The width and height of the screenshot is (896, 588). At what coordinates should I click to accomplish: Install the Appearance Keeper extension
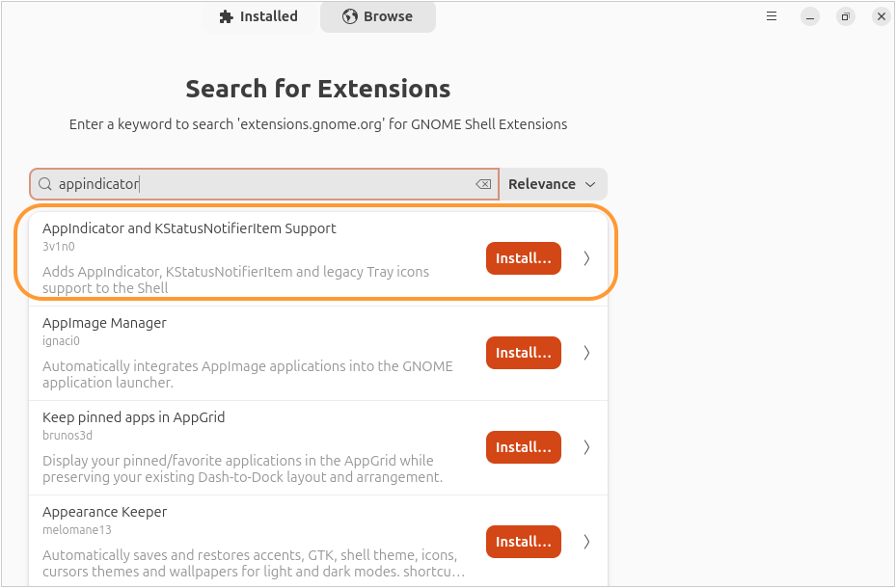click(x=523, y=541)
